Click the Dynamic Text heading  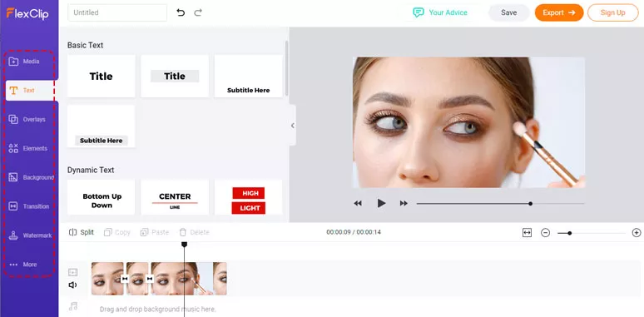click(91, 170)
